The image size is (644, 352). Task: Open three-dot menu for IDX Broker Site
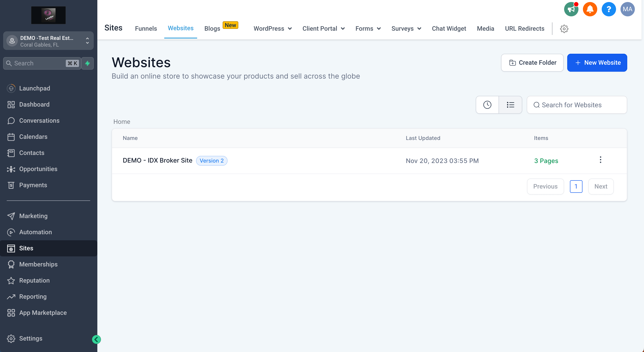pos(600,160)
